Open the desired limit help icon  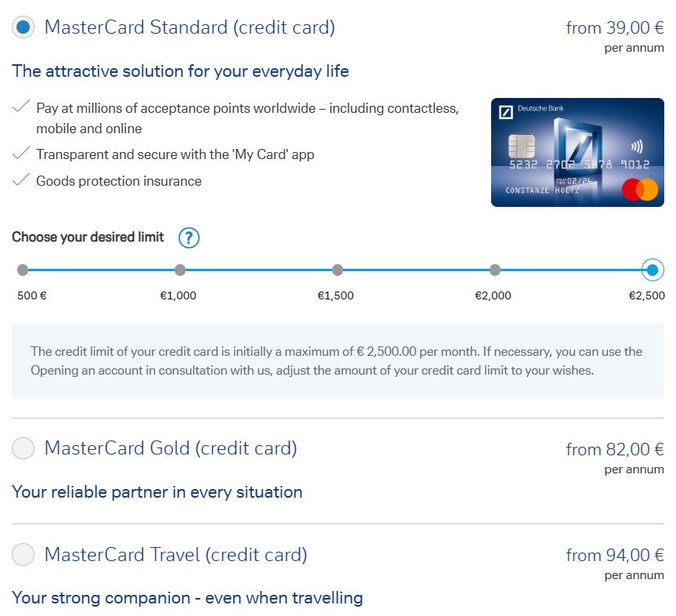point(188,237)
